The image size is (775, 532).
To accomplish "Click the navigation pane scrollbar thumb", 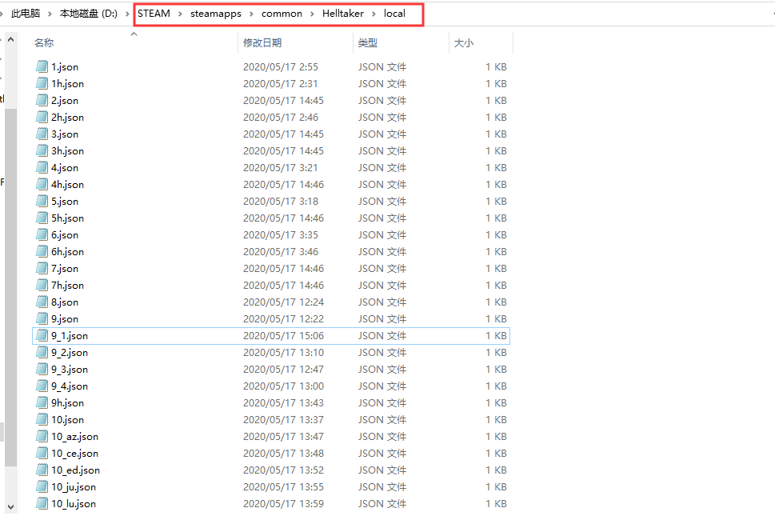I will point(11,286).
